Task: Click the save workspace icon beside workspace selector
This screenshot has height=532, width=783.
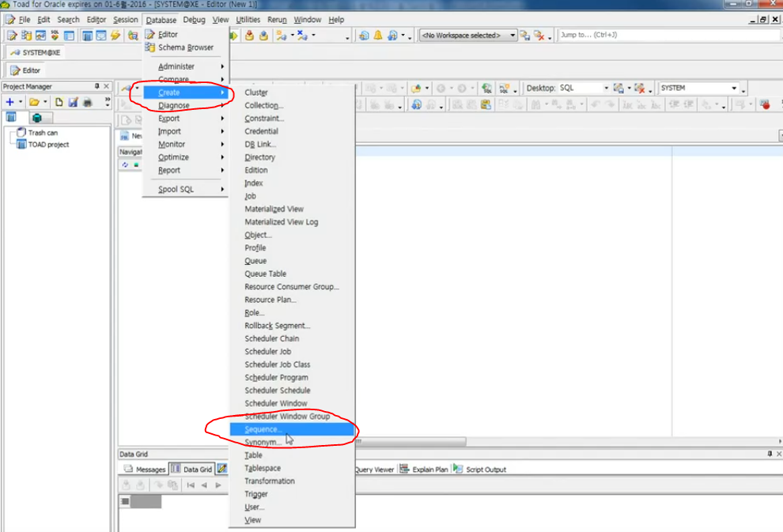Action: (524, 36)
